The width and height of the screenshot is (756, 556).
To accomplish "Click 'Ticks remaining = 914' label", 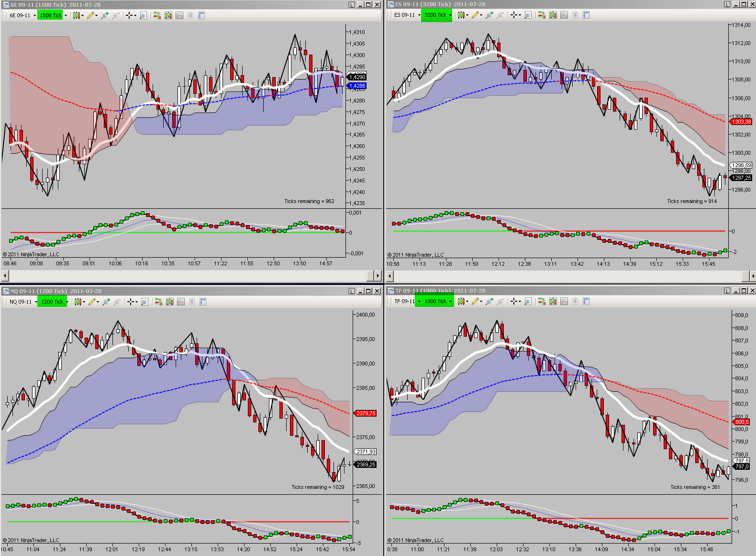I will pyautogui.click(x=692, y=201).
